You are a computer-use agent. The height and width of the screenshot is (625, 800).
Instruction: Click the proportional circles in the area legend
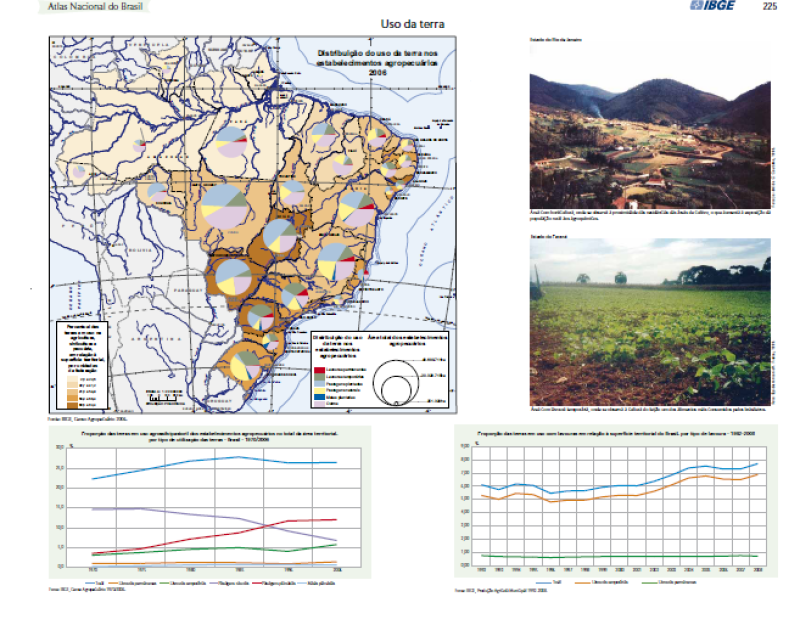pos(396,382)
